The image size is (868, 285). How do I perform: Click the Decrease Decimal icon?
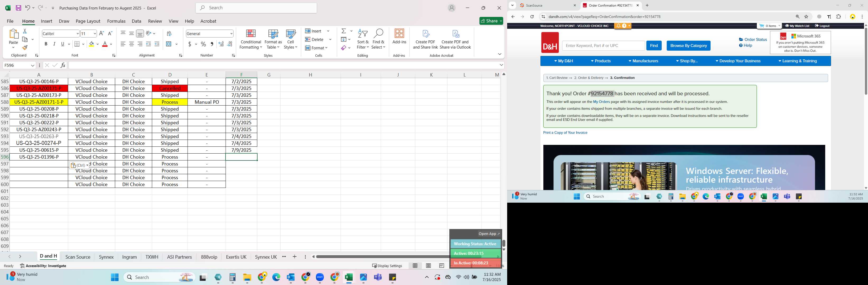coord(230,44)
